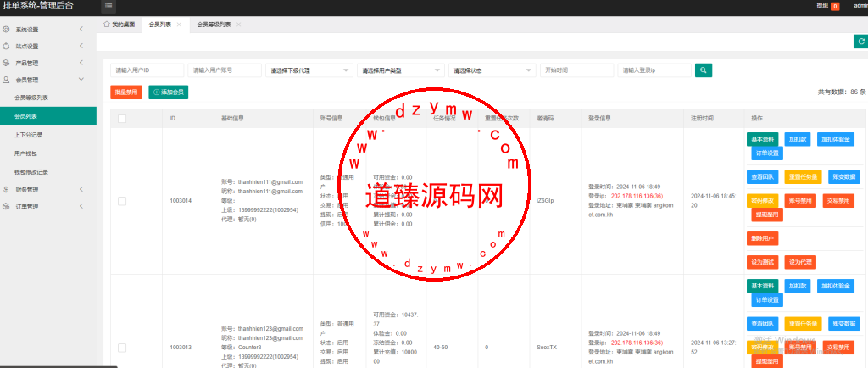Click 加扣款 for member 1003014
The height and width of the screenshot is (368, 868).
(798, 139)
